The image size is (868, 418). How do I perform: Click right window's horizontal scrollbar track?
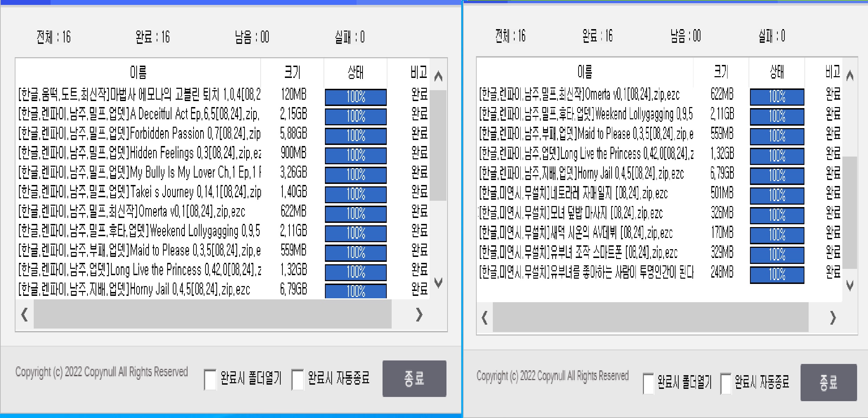click(650, 318)
